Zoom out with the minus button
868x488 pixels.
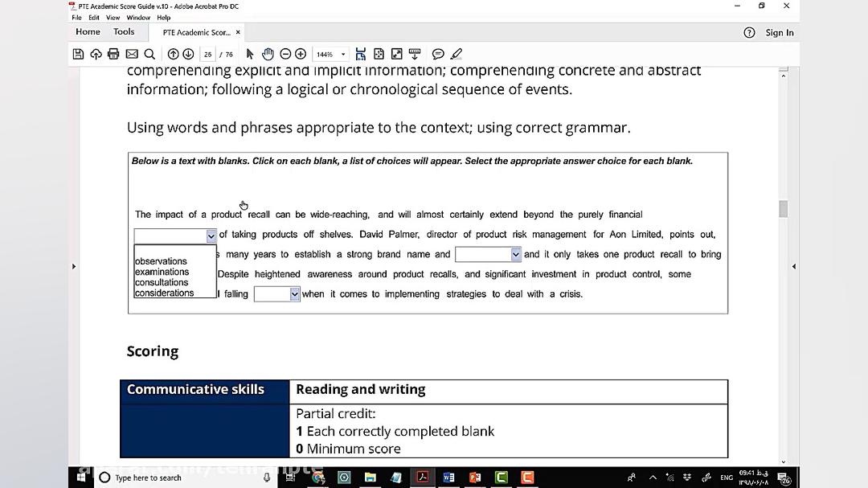pyautogui.click(x=285, y=55)
